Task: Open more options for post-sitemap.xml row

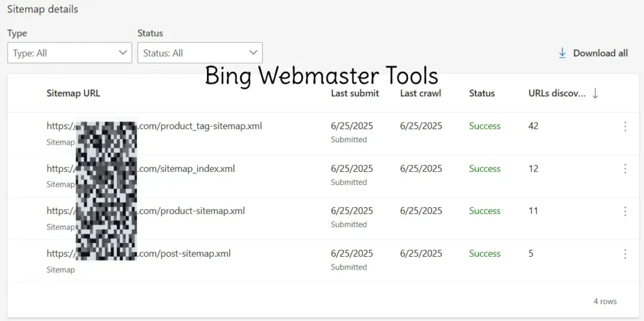Action: pos(625,254)
